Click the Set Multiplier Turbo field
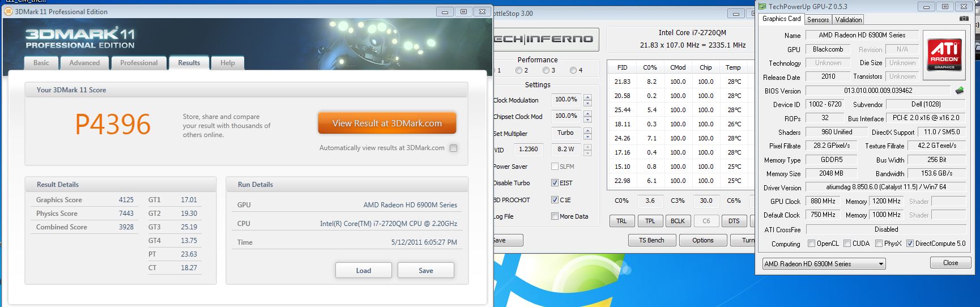 (566, 133)
